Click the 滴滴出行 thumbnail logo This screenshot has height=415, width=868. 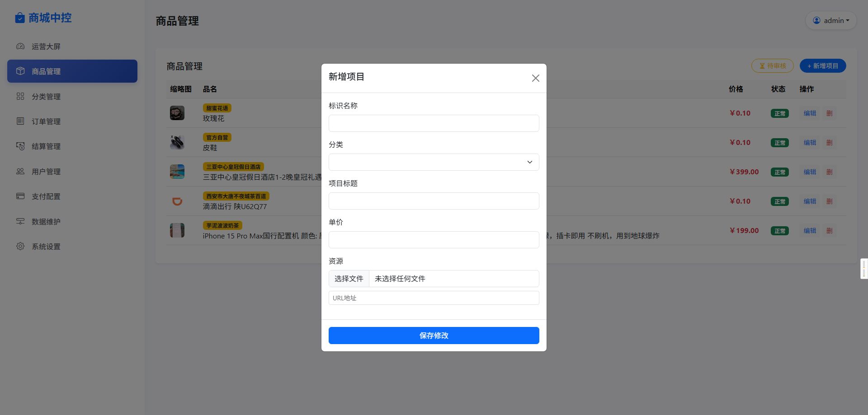pos(177,201)
